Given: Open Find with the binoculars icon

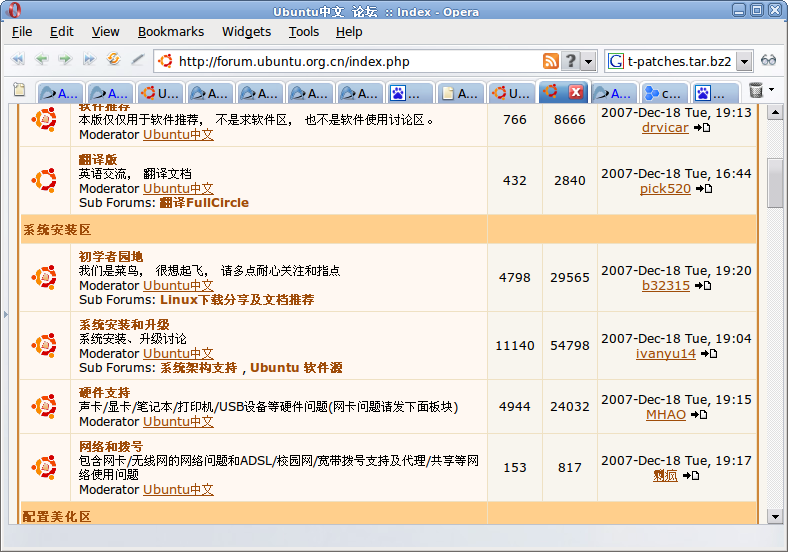Looking at the screenshot, I should 768,60.
